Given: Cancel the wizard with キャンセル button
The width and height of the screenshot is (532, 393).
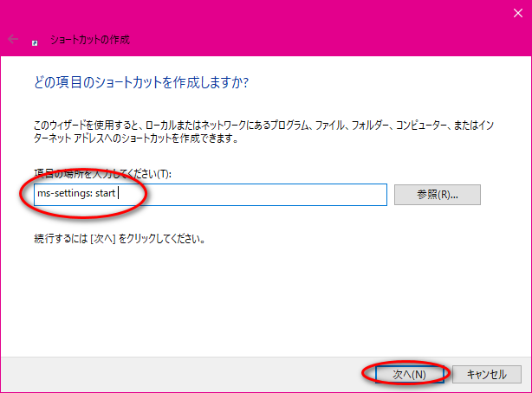Looking at the screenshot, I should click(486, 374).
